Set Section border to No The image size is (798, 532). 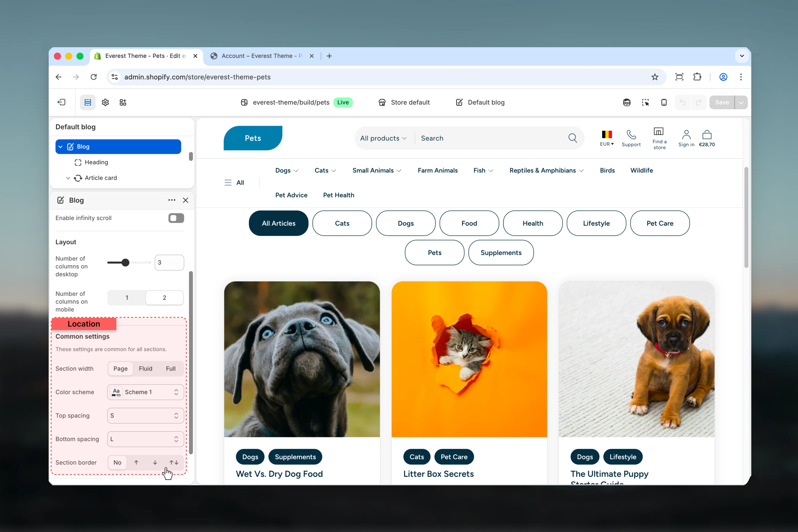coord(117,463)
